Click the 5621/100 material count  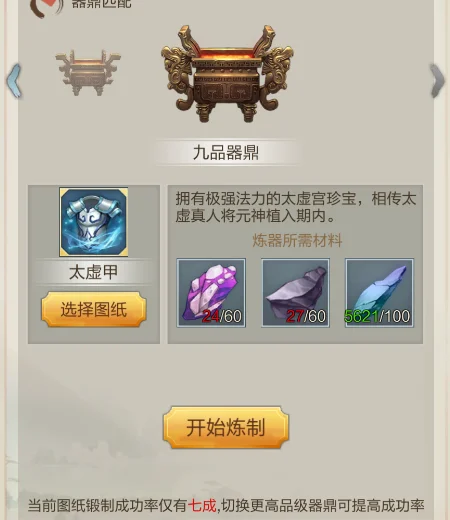pyautogui.click(x=377, y=316)
